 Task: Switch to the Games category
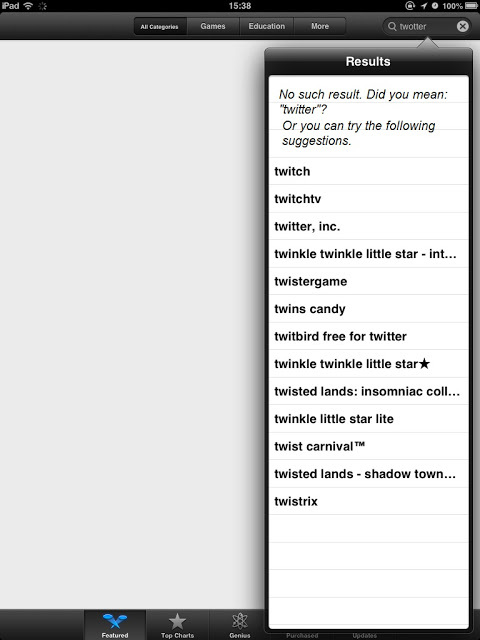[213, 27]
